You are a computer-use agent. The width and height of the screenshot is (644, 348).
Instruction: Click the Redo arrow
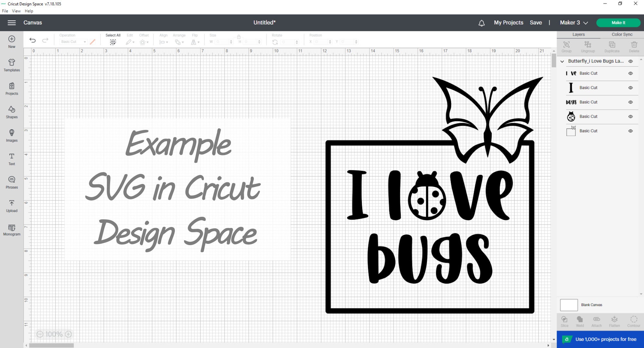tap(45, 40)
